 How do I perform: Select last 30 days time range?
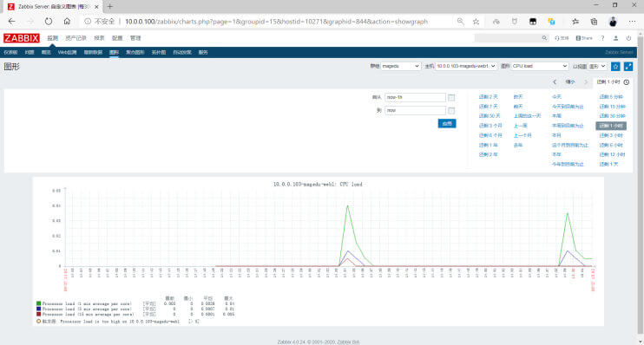490,115
